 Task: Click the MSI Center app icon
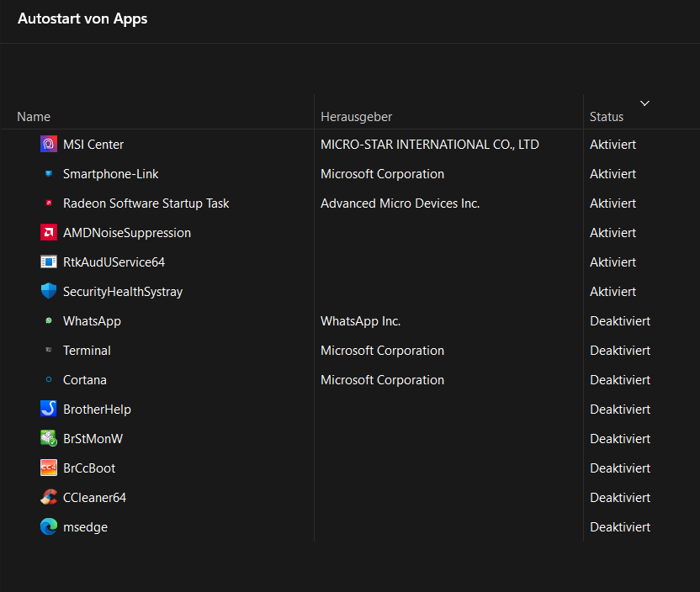49,145
